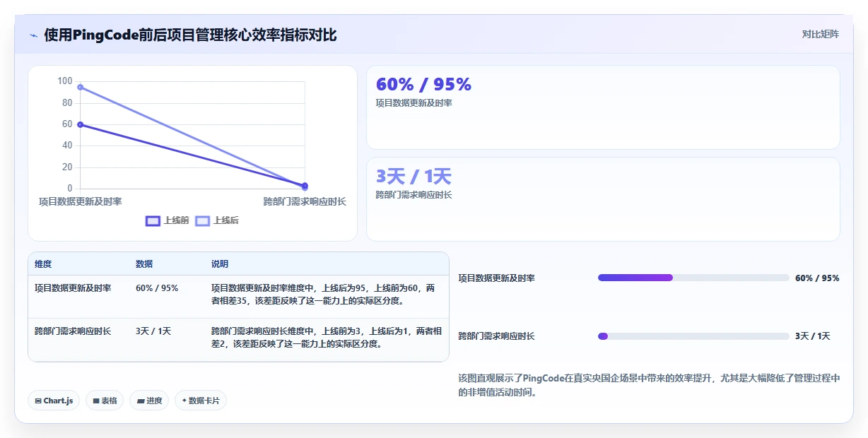Click the lightning icon beside the title
The height and width of the screenshot is (438, 868).
(x=33, y=35)
